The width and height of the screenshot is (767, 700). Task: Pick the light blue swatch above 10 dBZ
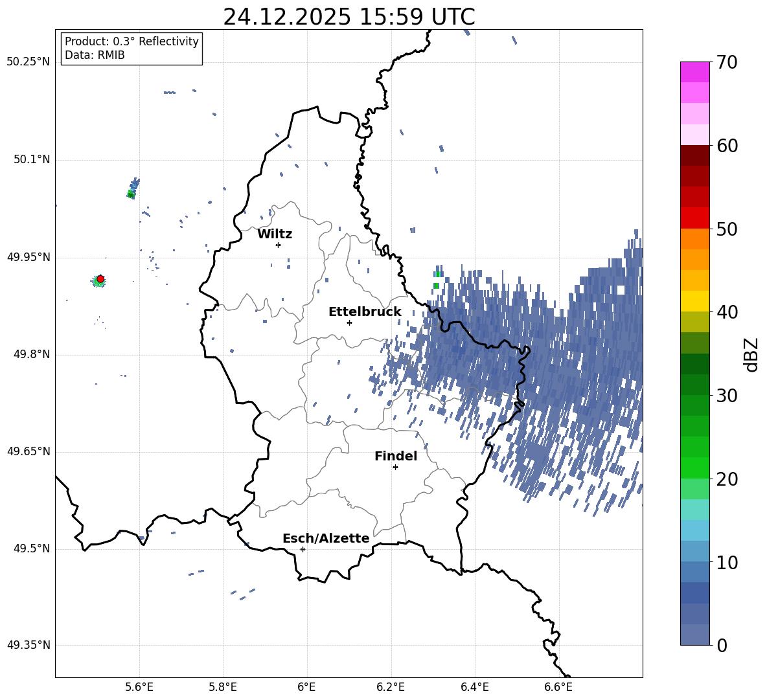pyautogui.click(x=695, y=551)
